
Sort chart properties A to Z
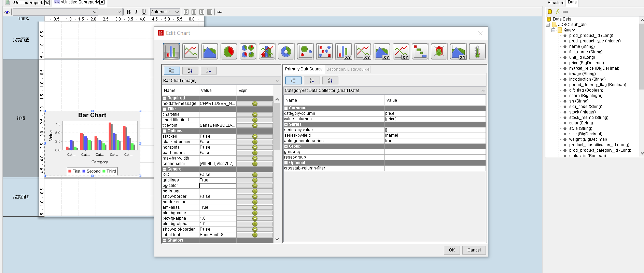[x=190, y=70]
